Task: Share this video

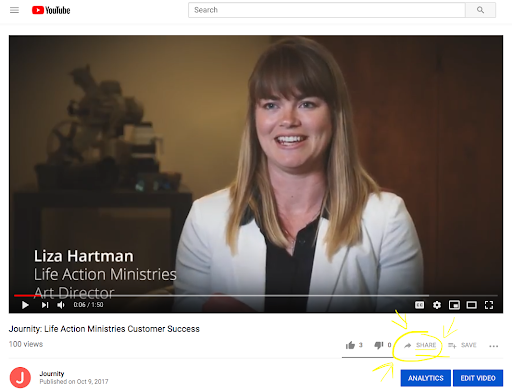Action: [x=420, y=345]
